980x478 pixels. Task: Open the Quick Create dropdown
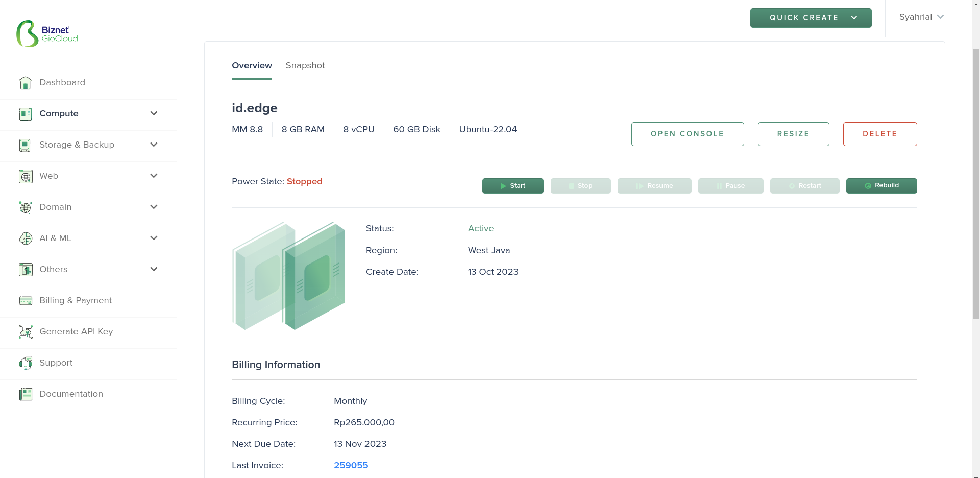[811, 18]
